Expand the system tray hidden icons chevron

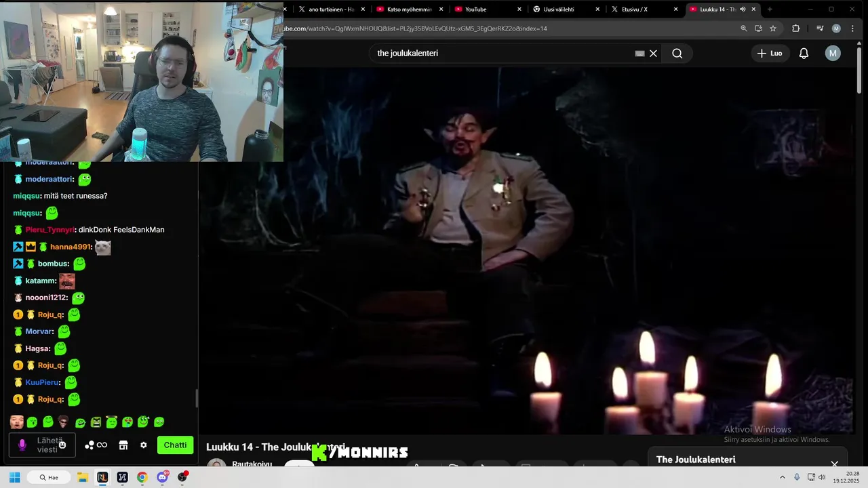[x=782, y=477]
